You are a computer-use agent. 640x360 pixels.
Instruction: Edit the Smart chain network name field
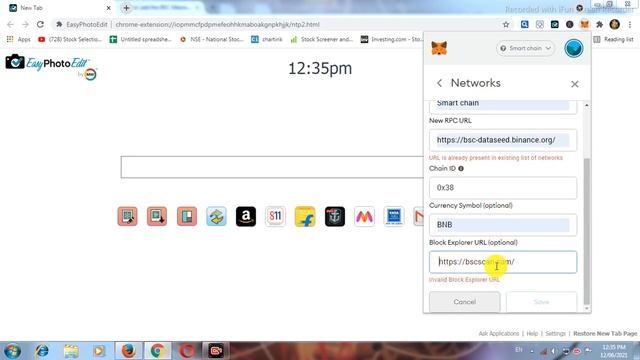click(x=503, y=106)
